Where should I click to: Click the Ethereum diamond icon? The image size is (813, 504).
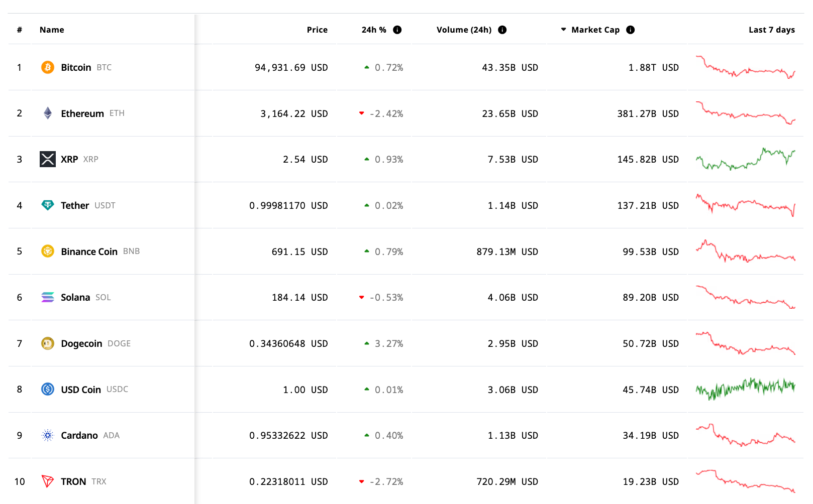click(x=48, y=113)
